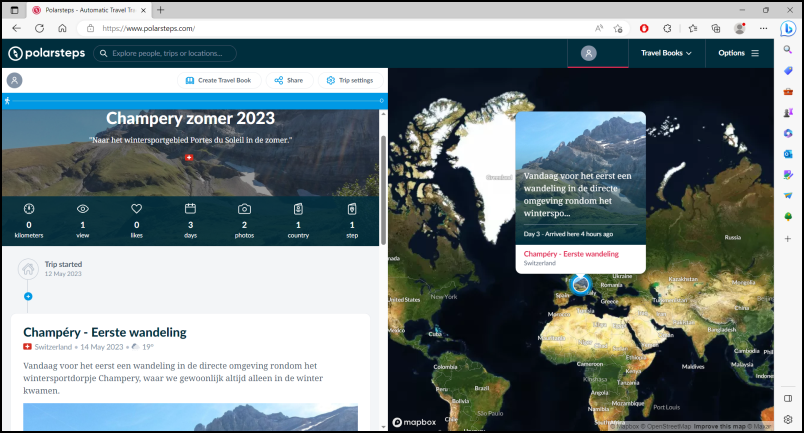Click the Polarsteps logo
The image size is (804, 433).
47,53
